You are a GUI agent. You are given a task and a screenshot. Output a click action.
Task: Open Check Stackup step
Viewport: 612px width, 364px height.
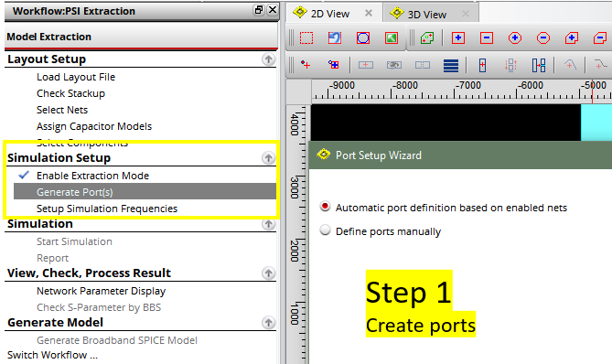[70, 93]
